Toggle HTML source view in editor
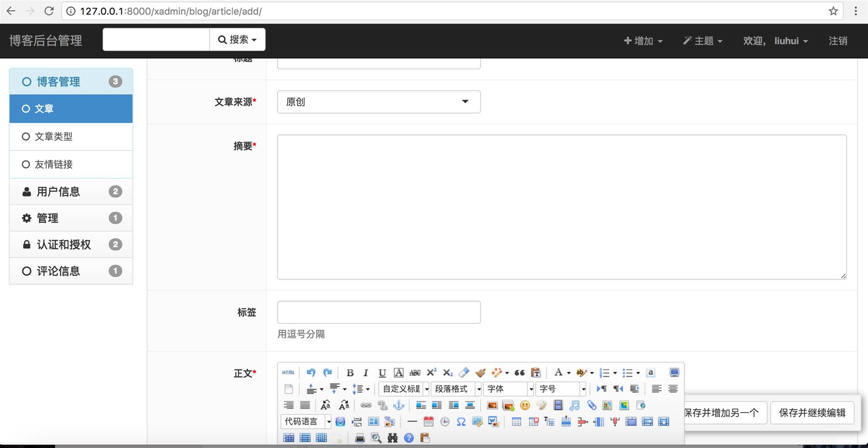Screen dimensions: 868x448 (x=288, y=372)
